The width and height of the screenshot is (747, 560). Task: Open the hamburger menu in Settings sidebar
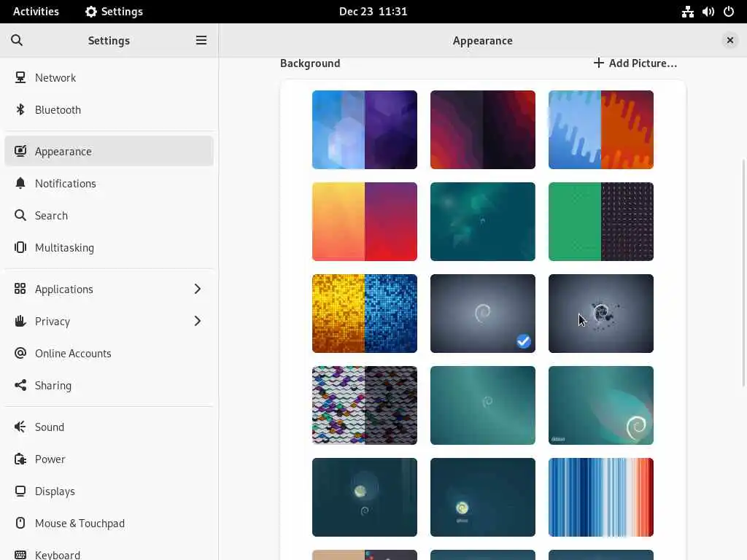click(201, 41)
